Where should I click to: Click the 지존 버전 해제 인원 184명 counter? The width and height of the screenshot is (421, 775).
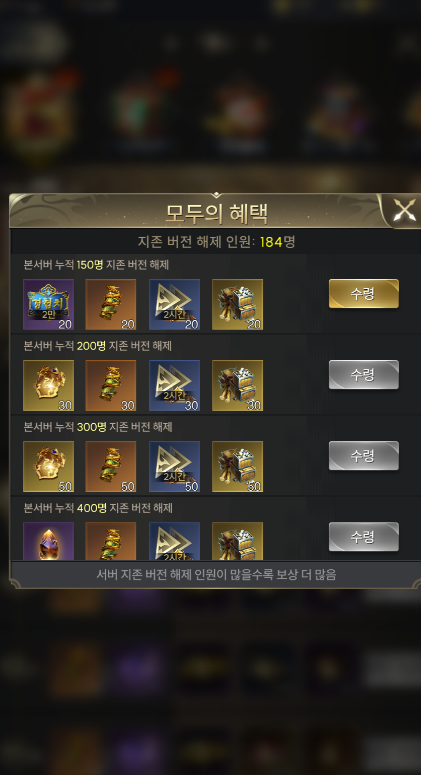coord(216,242)
